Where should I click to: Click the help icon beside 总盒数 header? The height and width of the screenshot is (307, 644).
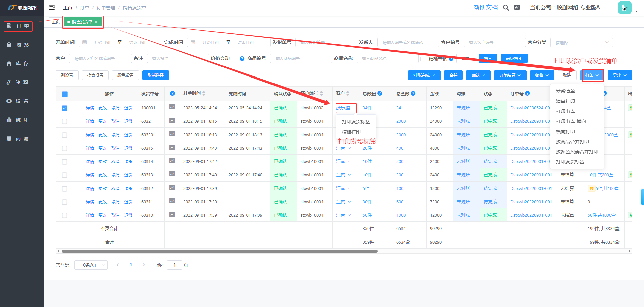coord(413,93)
